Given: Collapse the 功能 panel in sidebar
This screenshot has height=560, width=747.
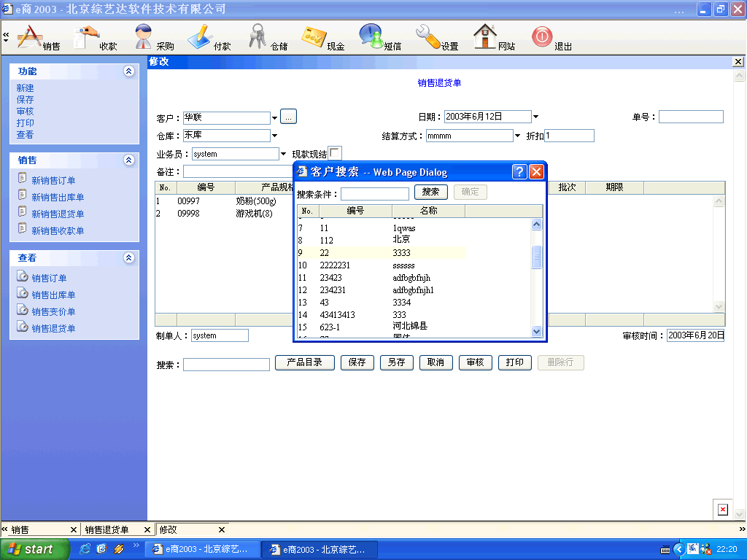Looking at the screenshot, I should (x=129, y=71).
